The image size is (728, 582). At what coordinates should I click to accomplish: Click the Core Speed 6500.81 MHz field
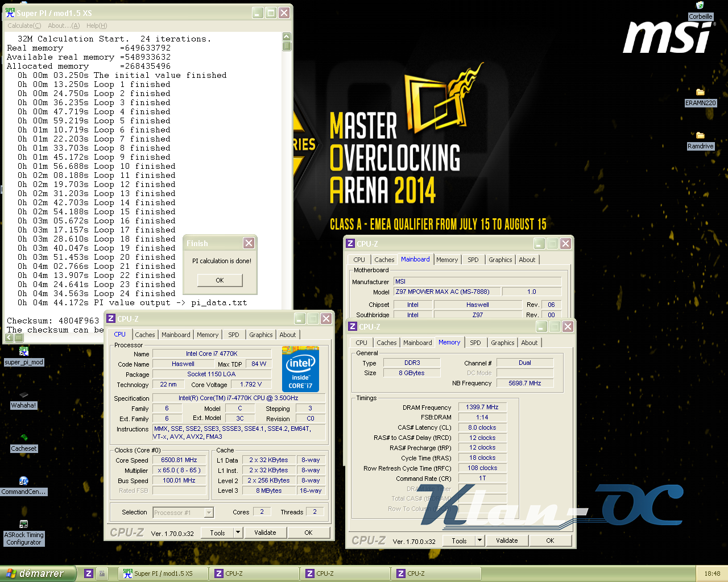pos(179,460)
